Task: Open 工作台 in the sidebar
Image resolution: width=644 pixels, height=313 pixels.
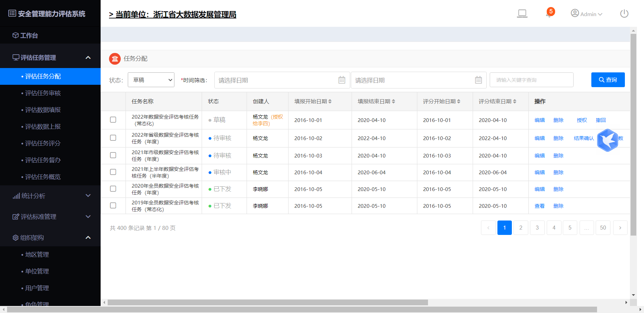Action: tap(50, 35)
